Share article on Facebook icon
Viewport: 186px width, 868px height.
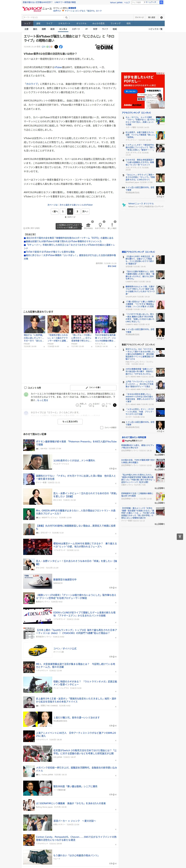[x=61, y=47]
